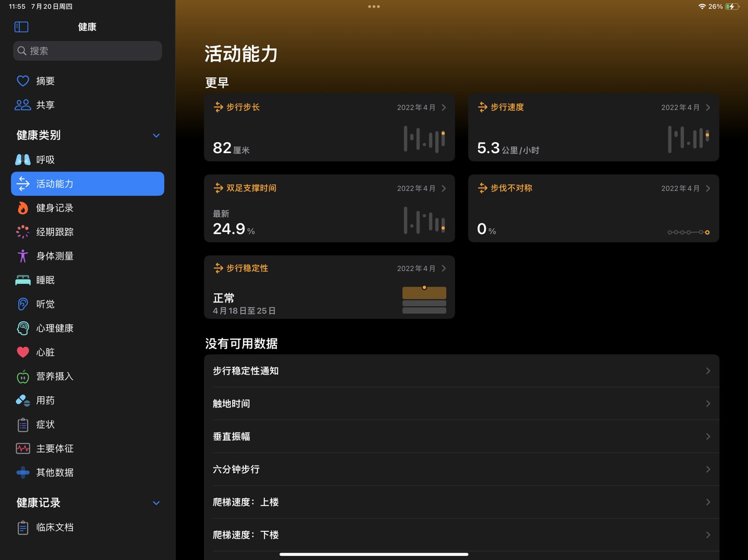Tap the 步伐不对称 dot chart thumbnail

tap(688, 232)
